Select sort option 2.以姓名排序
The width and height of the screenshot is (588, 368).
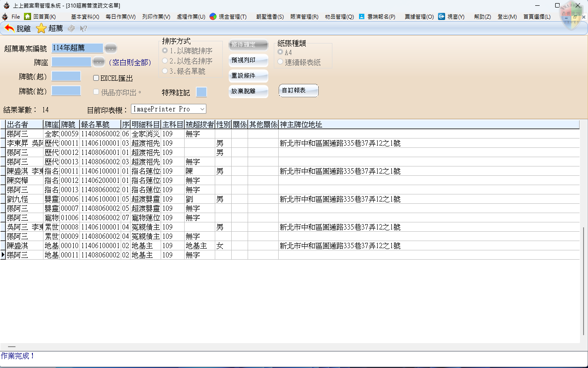point(166,61)
